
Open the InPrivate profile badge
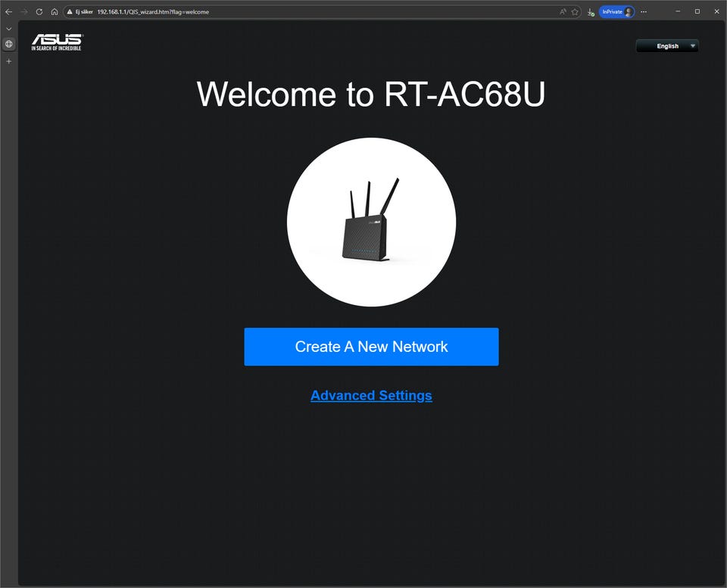point(616,12)
